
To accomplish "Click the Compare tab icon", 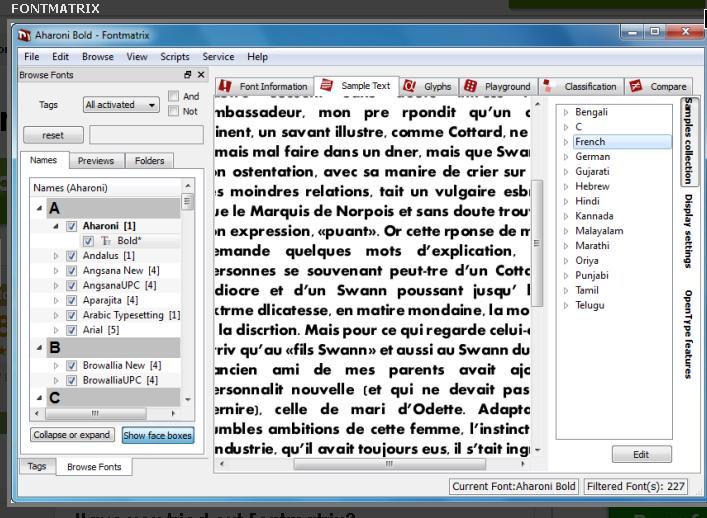I will 636,86.
